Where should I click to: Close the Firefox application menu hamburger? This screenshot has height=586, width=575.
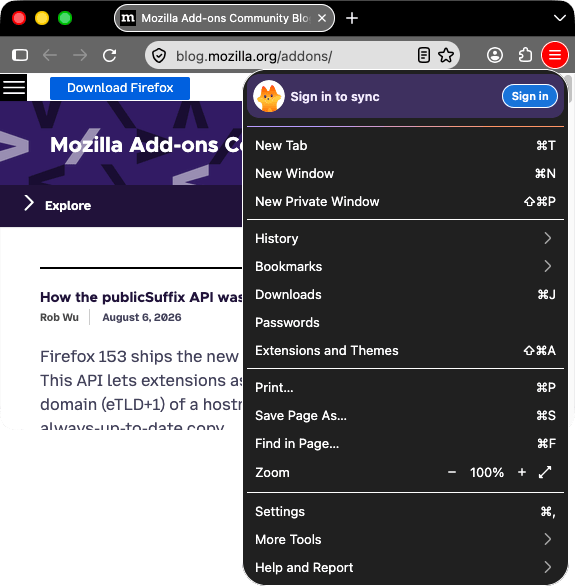pyautogui.click(x=555, y=55)
